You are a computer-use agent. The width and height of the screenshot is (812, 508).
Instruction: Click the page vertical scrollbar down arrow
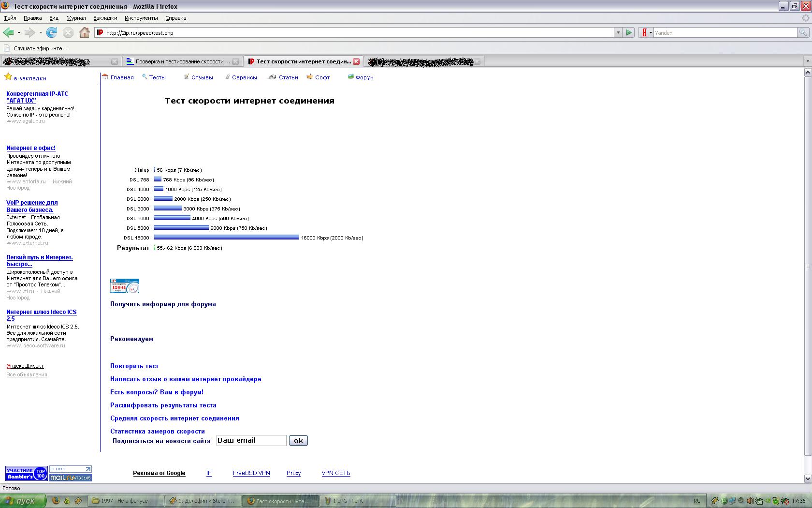pos(808,478)
